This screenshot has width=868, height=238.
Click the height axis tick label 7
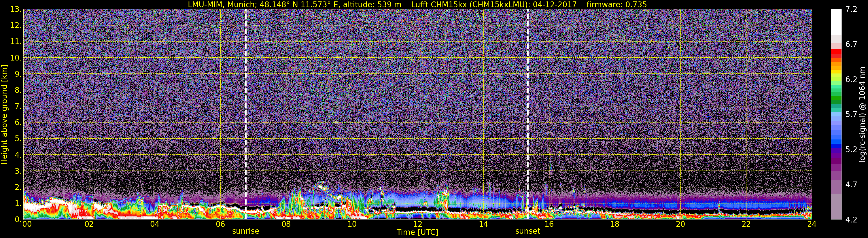tap(18, 106)
